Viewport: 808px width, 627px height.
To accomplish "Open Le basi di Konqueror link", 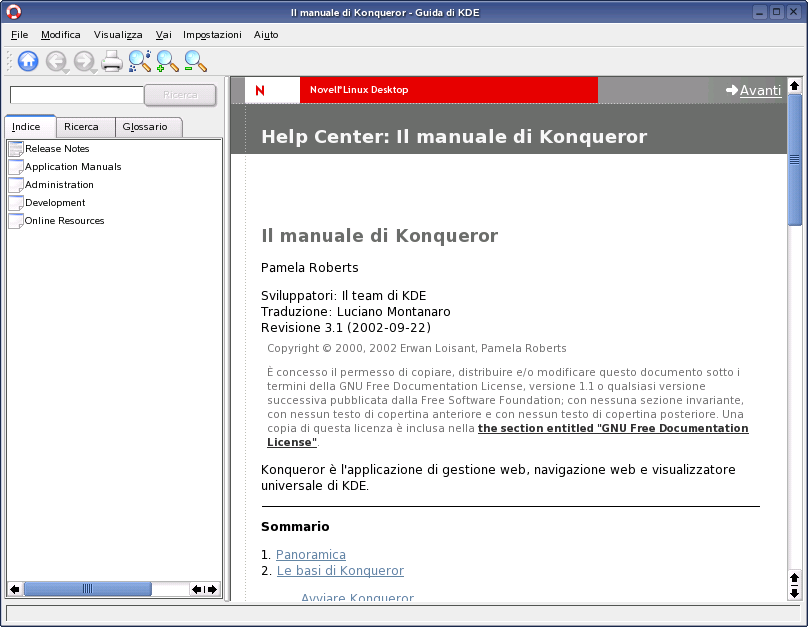I will pyautogui.click(x=340, y=570).
